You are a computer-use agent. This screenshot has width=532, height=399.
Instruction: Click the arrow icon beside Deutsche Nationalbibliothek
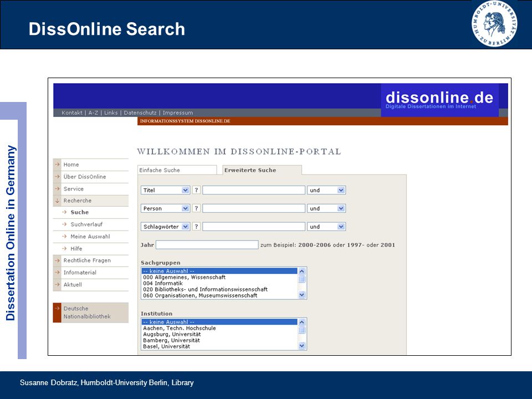coord(57,309)
